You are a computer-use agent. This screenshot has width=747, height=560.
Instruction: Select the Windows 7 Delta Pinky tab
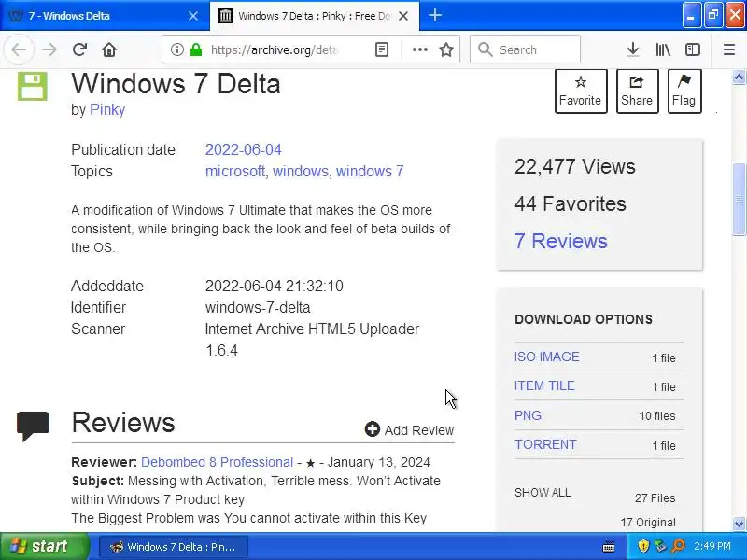coord(315,16)
